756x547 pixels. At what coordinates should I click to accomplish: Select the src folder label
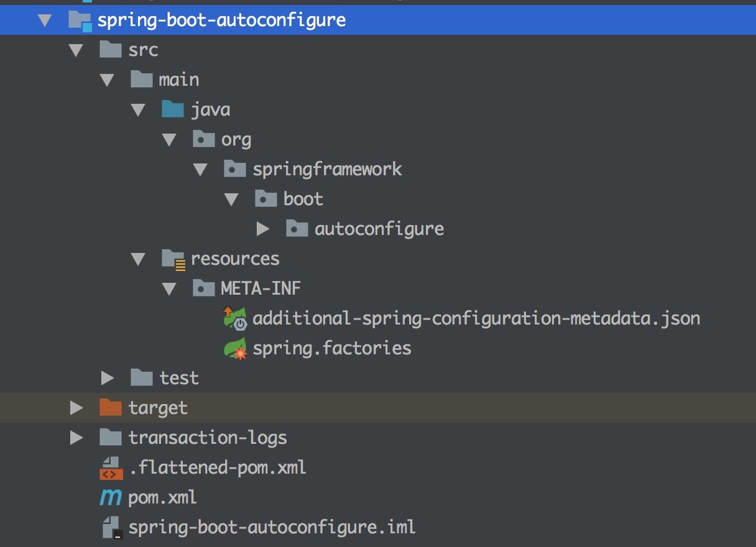tap(143, 50)
